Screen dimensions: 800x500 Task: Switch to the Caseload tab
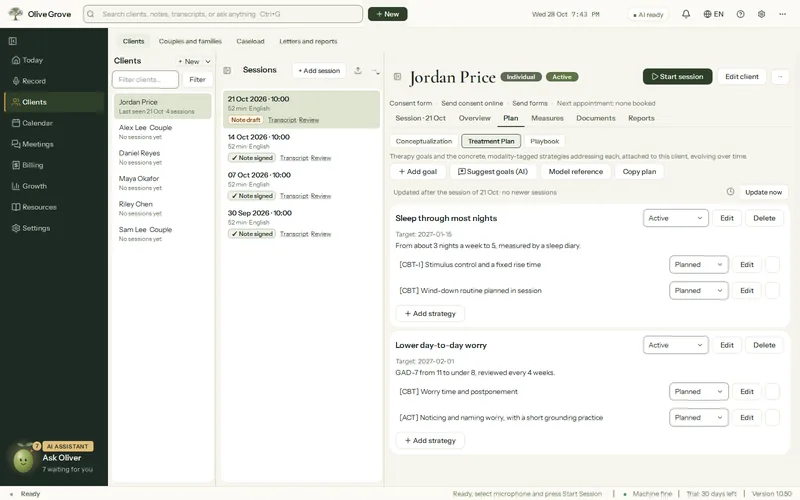(250, 41)
